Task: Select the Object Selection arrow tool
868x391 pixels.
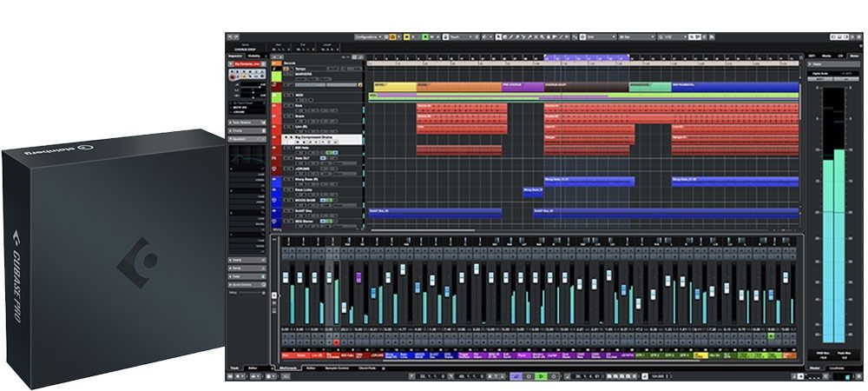Action: coord(498,36)
